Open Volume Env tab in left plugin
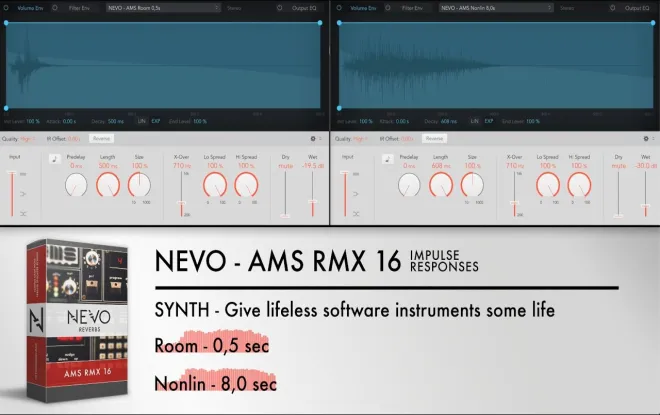Screen dimensions: 660x415 (30, 8)
